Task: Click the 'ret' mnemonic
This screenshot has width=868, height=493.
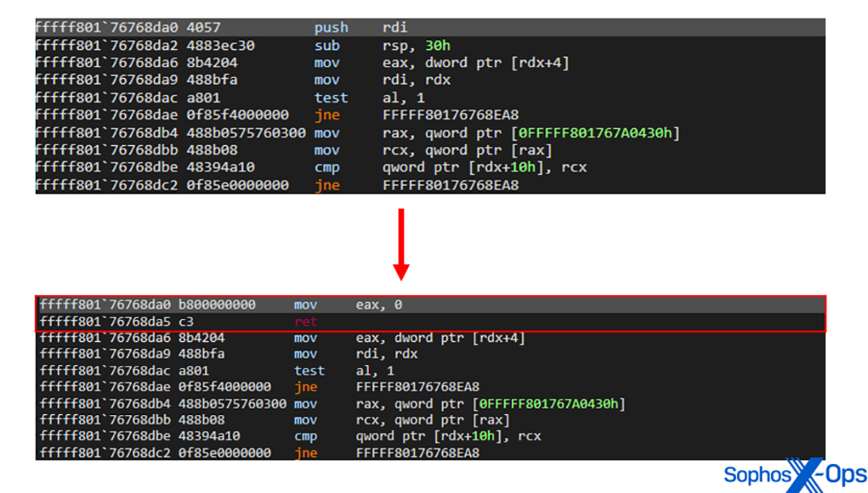Action: click(306, 322)
